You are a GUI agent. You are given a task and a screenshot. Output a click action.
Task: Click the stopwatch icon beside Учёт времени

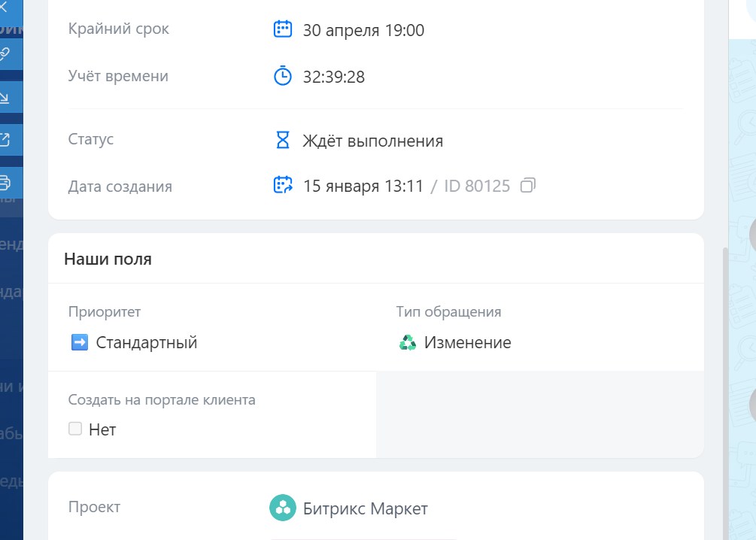pyautogui.click(x=281, y=75)
